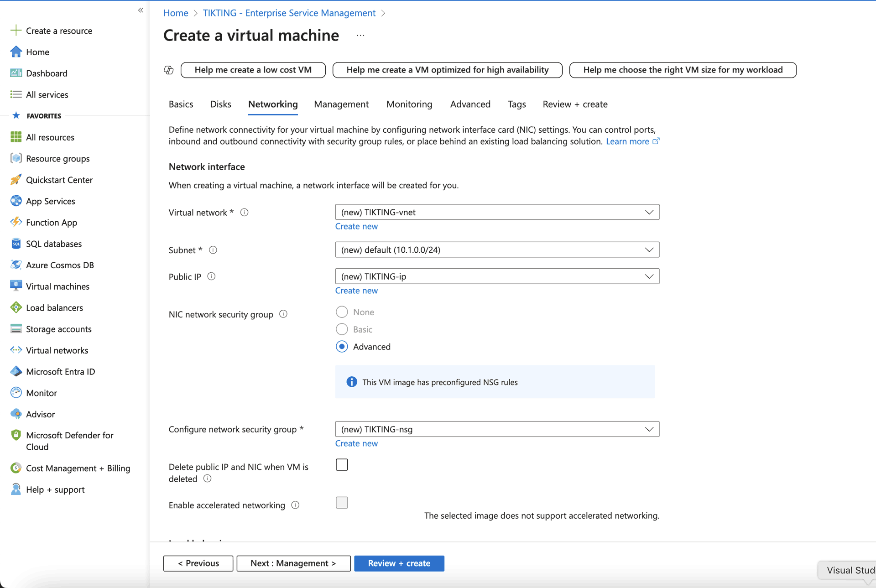Click the Load balancers icon
The image size is (876, 588).
tap(16, 307)
